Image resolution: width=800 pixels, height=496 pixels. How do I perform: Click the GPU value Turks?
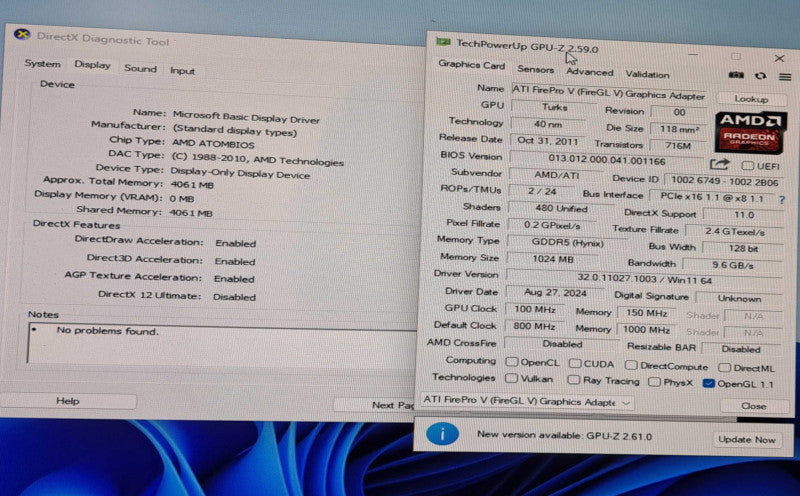[554, 108]
